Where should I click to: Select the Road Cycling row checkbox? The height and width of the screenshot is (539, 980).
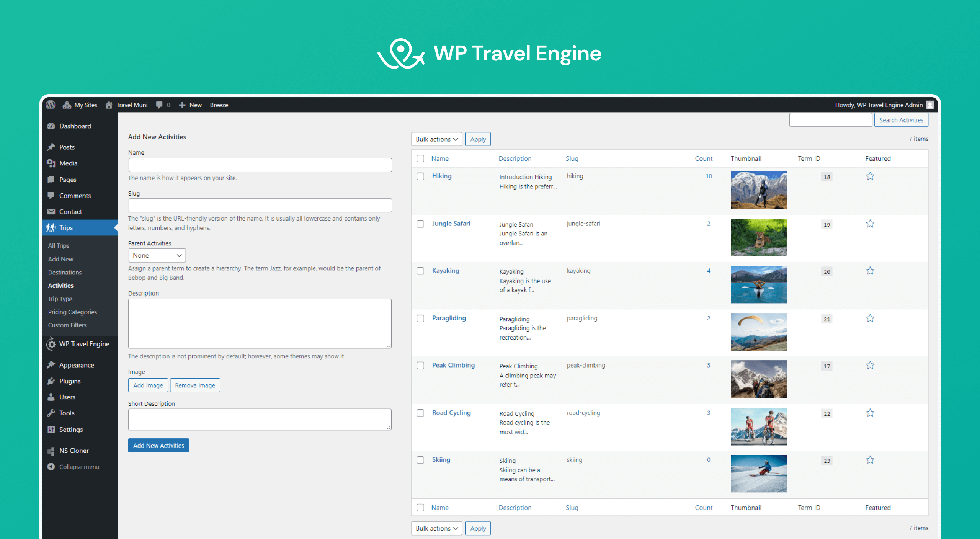pos(420,413)
